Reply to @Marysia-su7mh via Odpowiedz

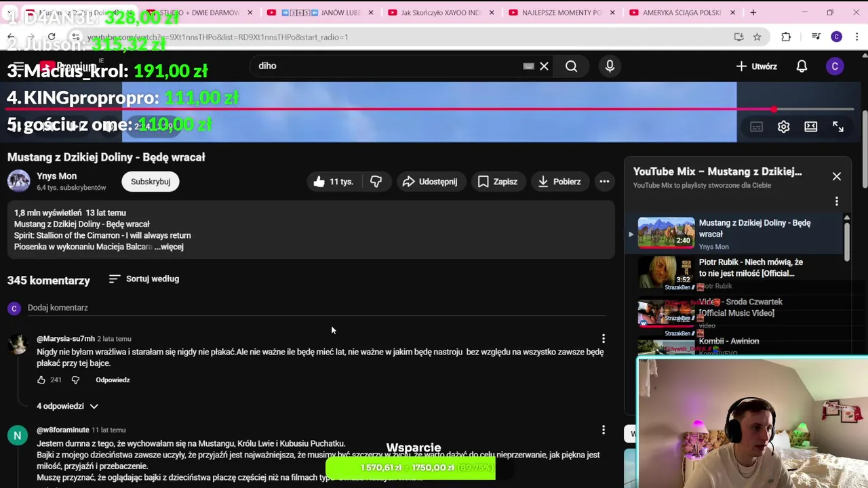[x=113, y=380]
